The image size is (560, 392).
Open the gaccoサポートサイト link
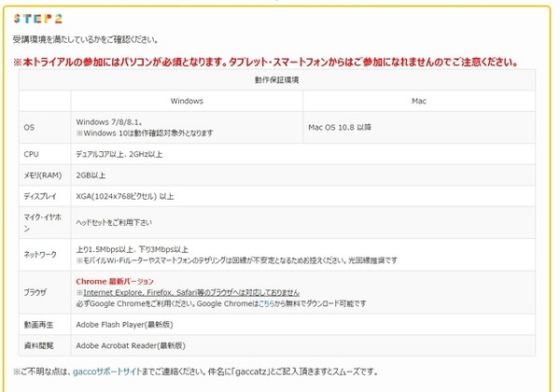pyautogui.click(x=107, y=371)
